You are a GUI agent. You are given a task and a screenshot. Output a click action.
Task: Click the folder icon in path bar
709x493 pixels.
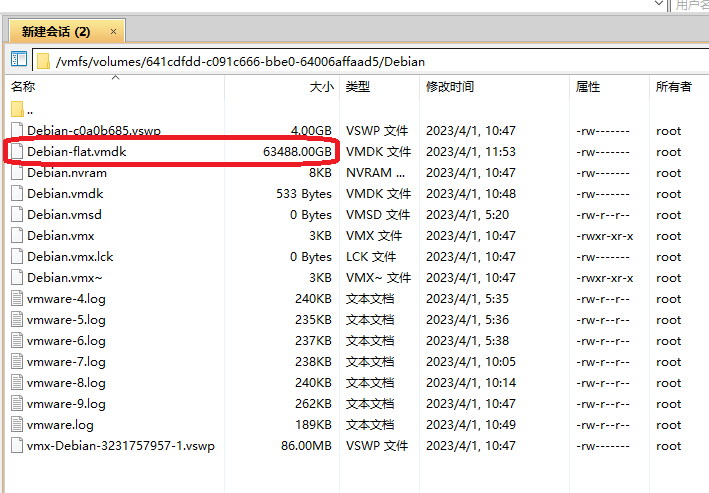44,62
